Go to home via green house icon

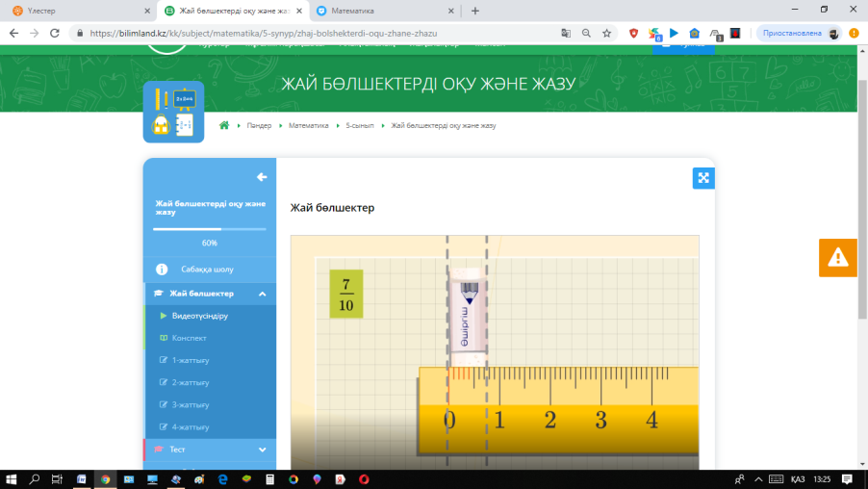(x=224, y=126)
